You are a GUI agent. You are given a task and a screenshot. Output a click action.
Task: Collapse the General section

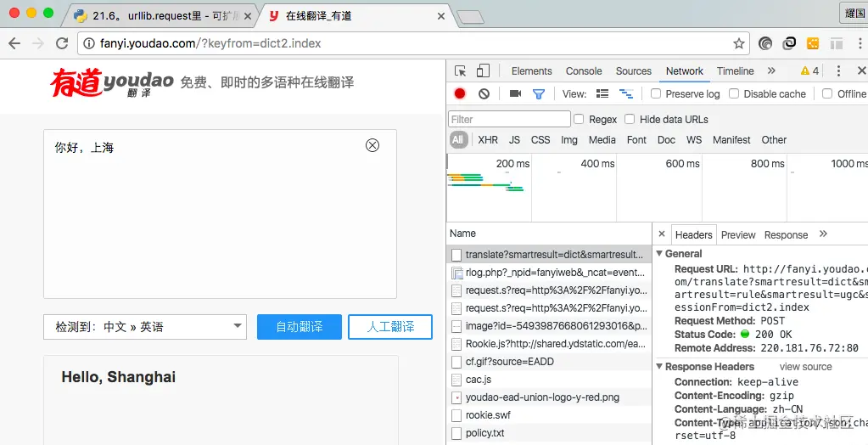click(659, 253)
